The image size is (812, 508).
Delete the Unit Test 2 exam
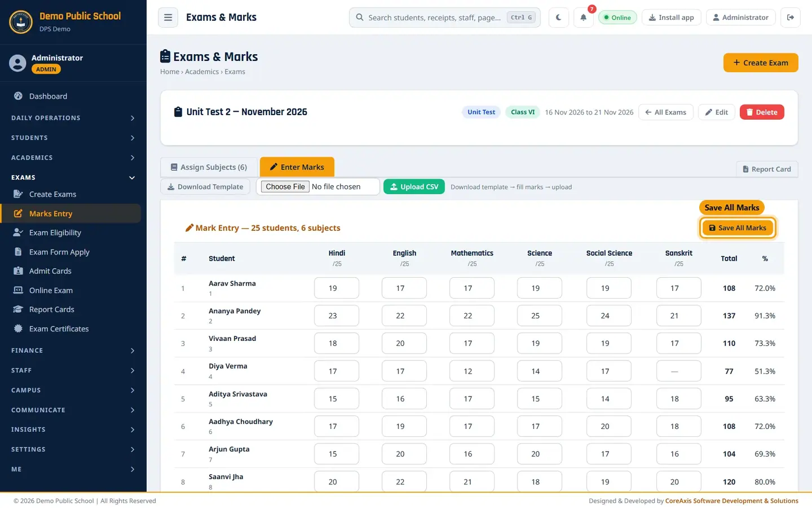coord(762,112)
